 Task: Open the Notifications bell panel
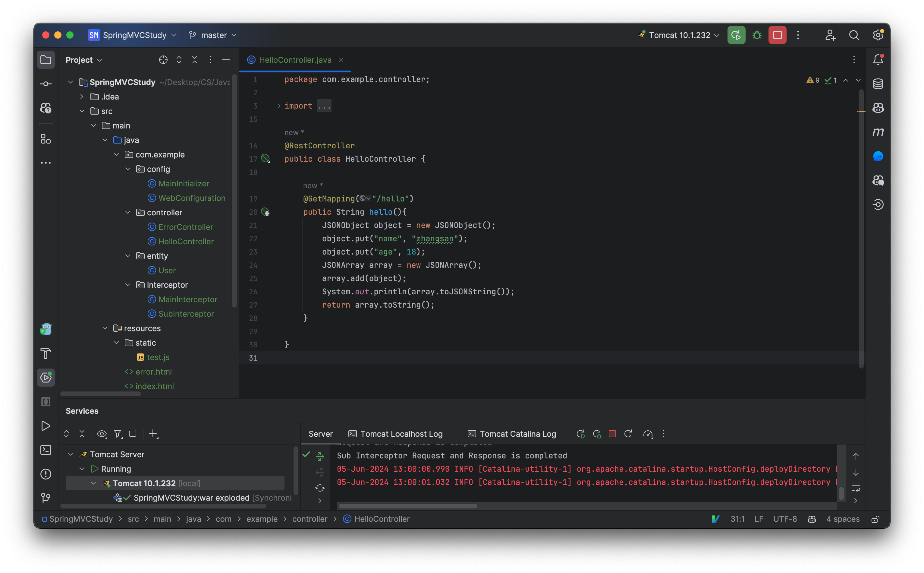(878, 59)
